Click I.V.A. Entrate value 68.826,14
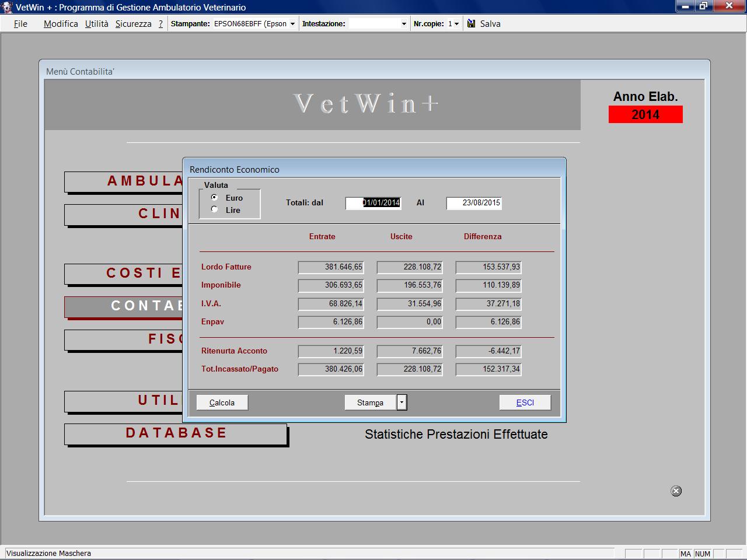This screenshot has height=560, width=747. (331, 304)
